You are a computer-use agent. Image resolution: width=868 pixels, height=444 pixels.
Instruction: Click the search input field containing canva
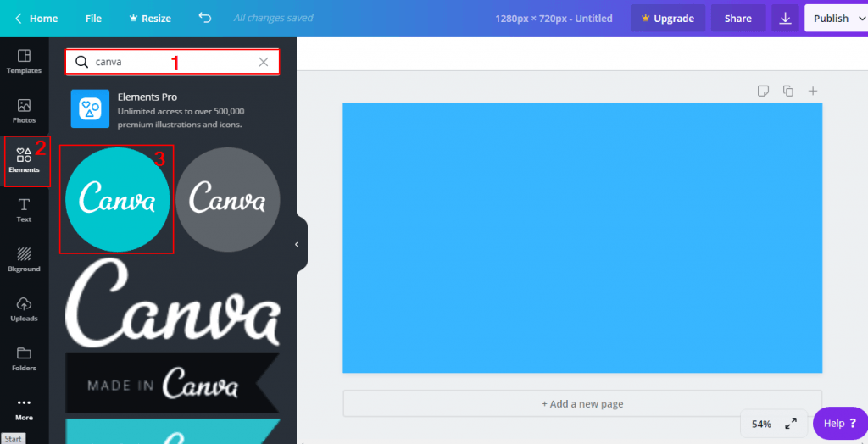(172, 62)
